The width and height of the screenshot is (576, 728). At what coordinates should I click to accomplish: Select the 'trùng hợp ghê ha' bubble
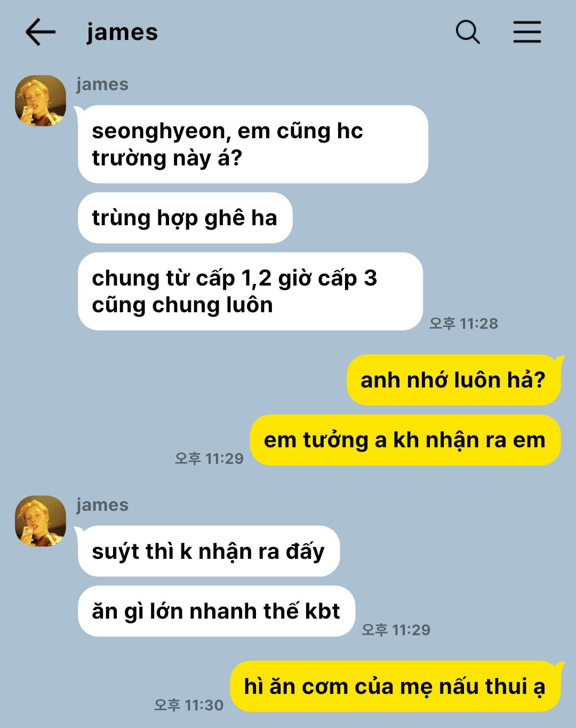(x=185, y=218)
